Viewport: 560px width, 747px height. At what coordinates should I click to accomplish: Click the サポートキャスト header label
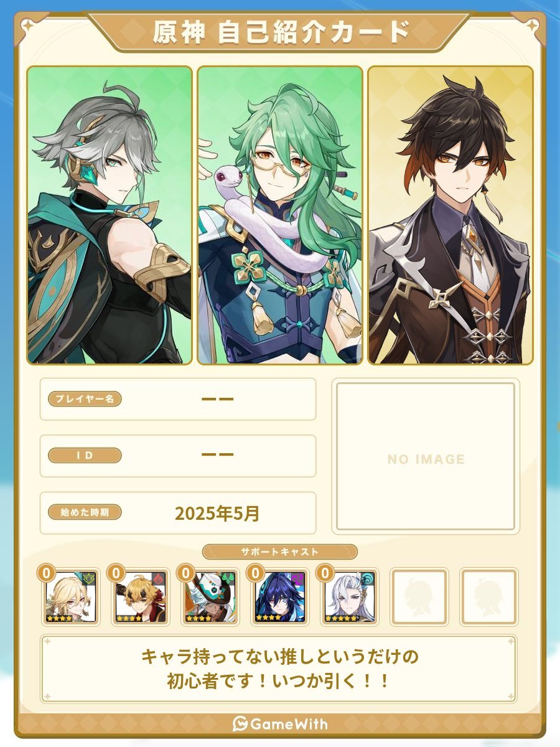point(280,552)
